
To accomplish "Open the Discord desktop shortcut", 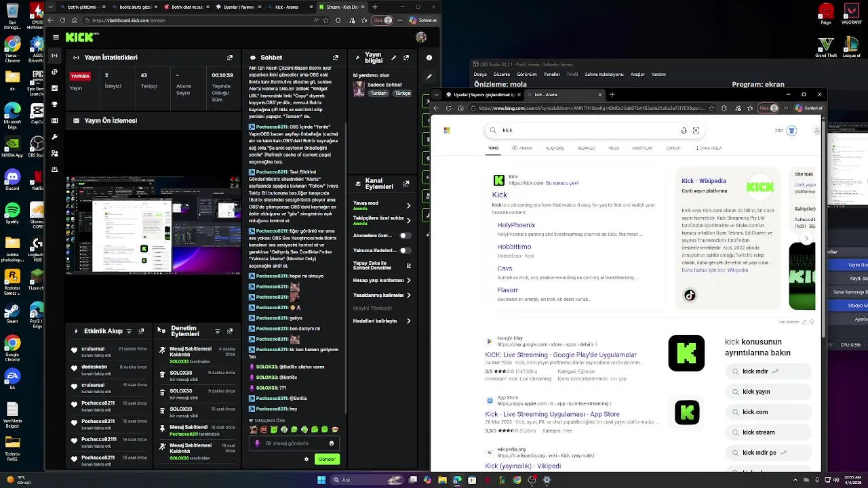I will [x=12, y=179].
